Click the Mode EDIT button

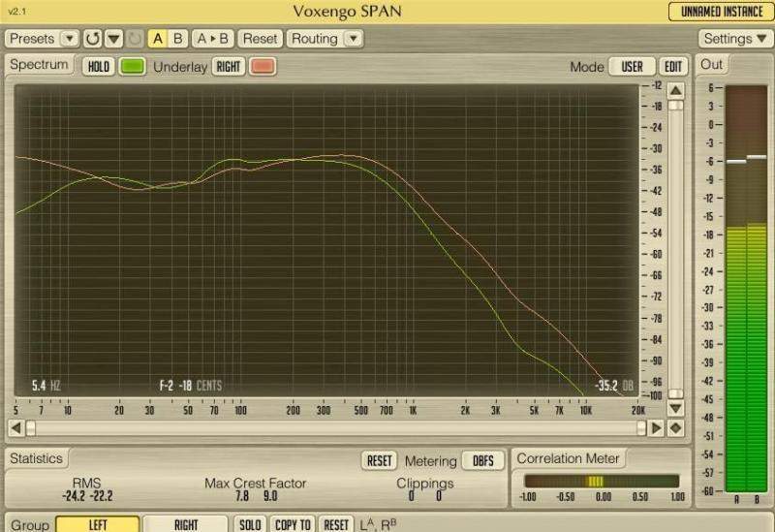673,67
